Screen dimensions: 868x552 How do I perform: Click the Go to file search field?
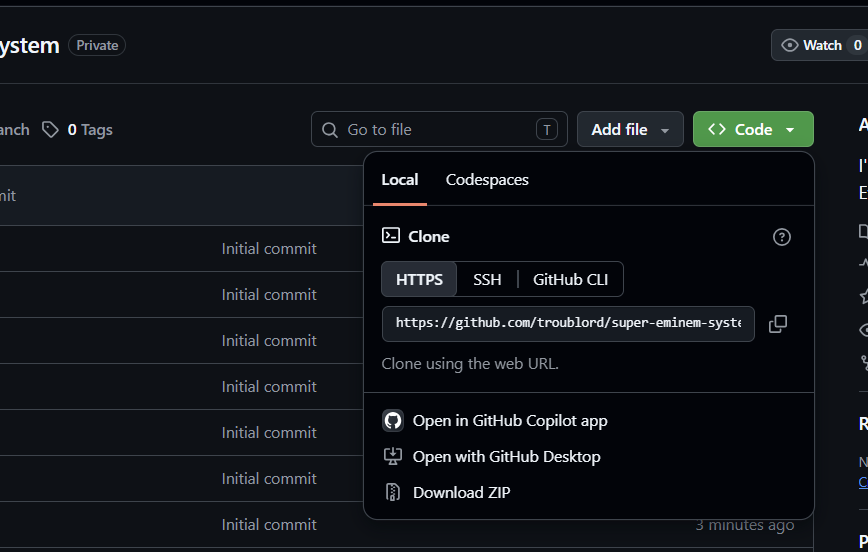coord(439,129)
